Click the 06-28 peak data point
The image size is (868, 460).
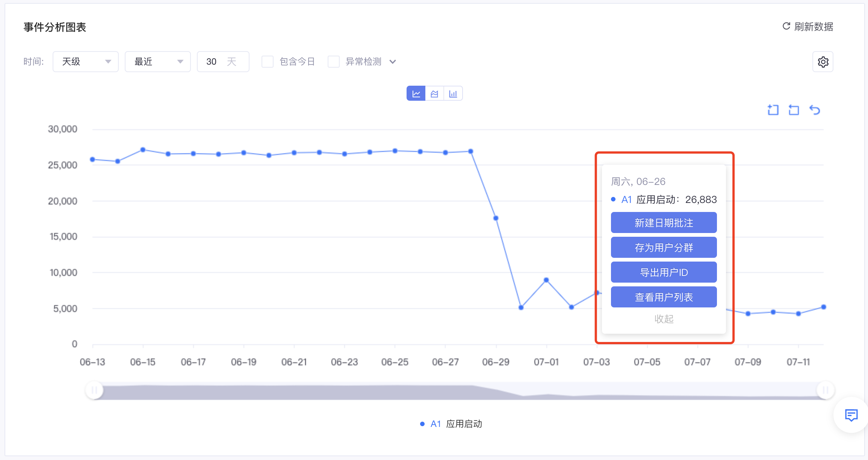click(471, 151)
